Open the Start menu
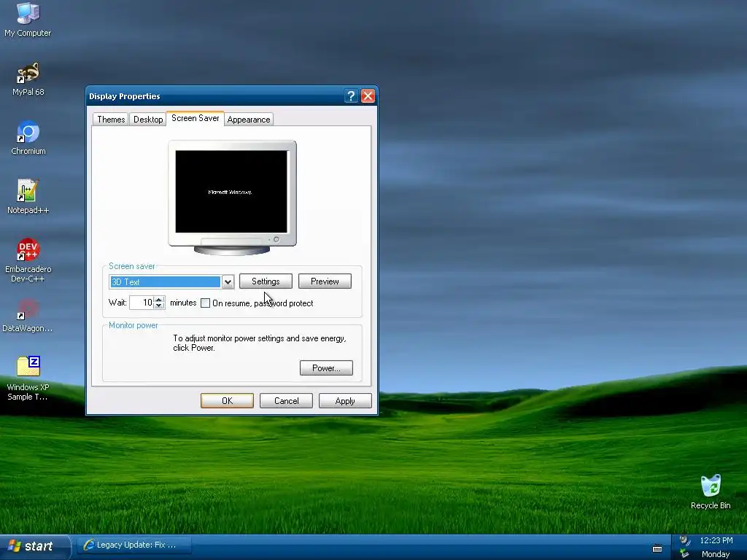The width and height of the screenshot is (747, 560). (34, 547)
